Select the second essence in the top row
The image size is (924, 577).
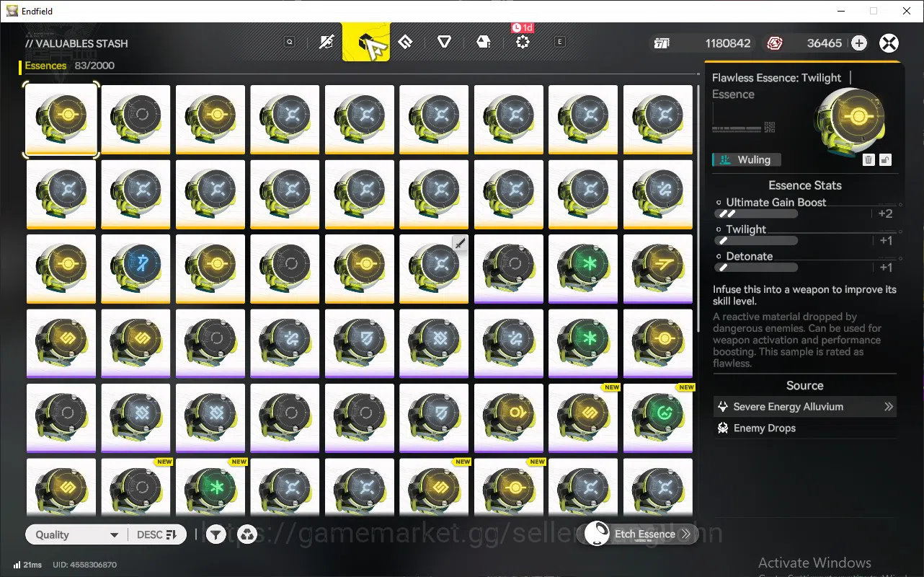(x=136, y=120)
